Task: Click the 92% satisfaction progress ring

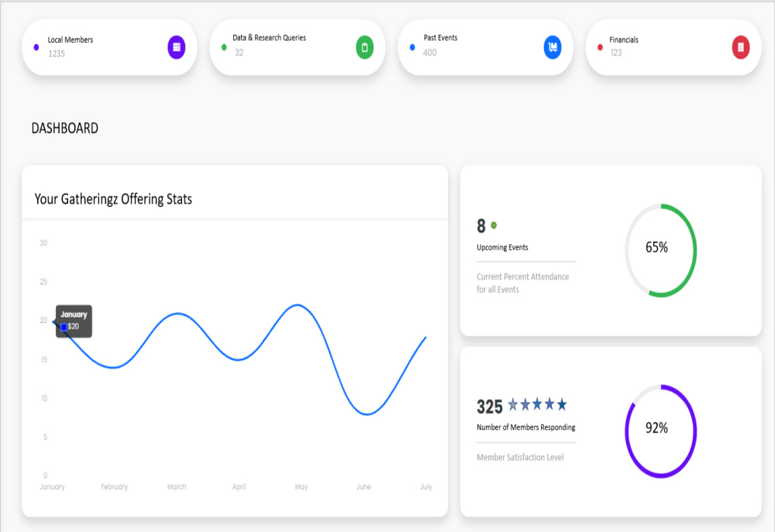Action: 660,430
